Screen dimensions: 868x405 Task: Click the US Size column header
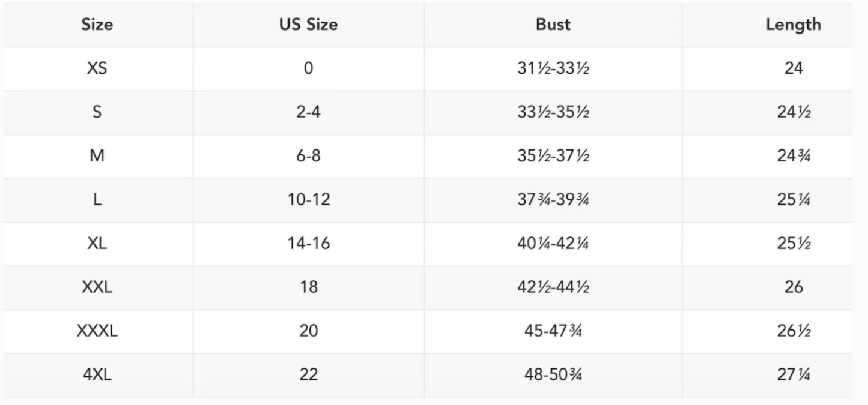pos(308,25)
